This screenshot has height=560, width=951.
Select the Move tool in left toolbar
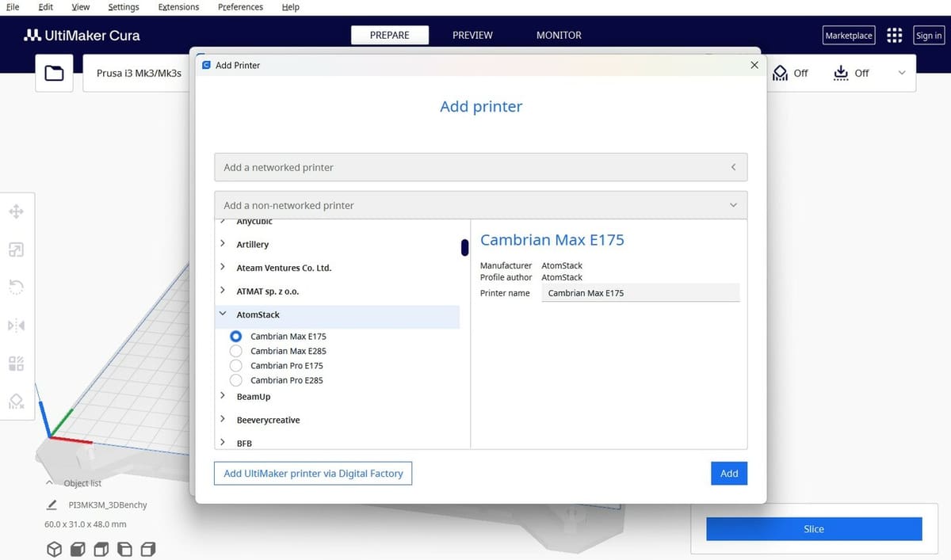coord(16,211)
